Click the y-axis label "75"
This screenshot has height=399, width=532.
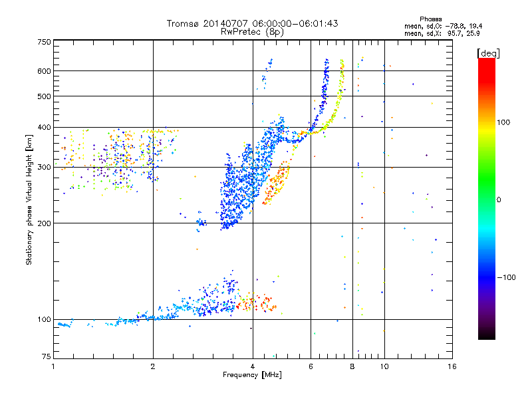pyautogui.click(x=47, y=356)
